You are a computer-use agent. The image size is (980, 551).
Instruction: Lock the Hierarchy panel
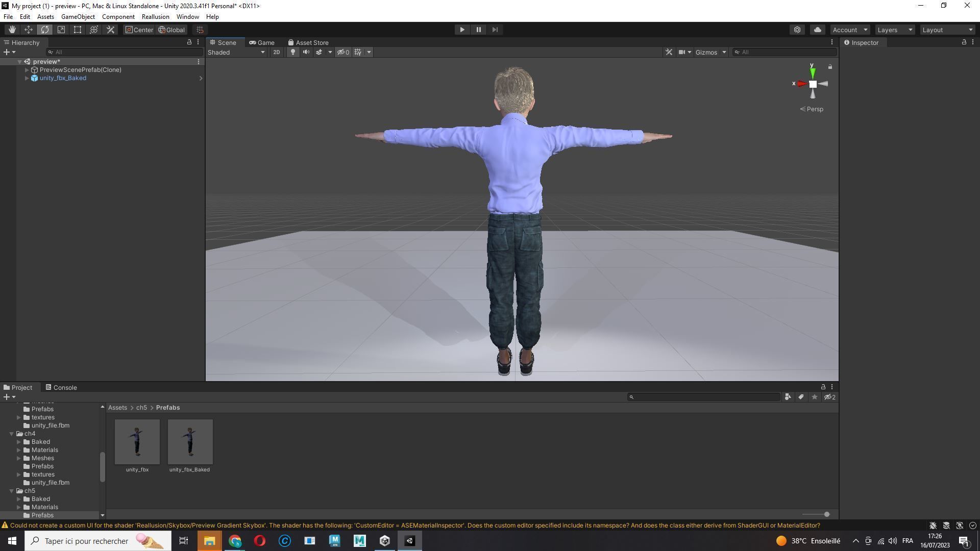(189, 42)
